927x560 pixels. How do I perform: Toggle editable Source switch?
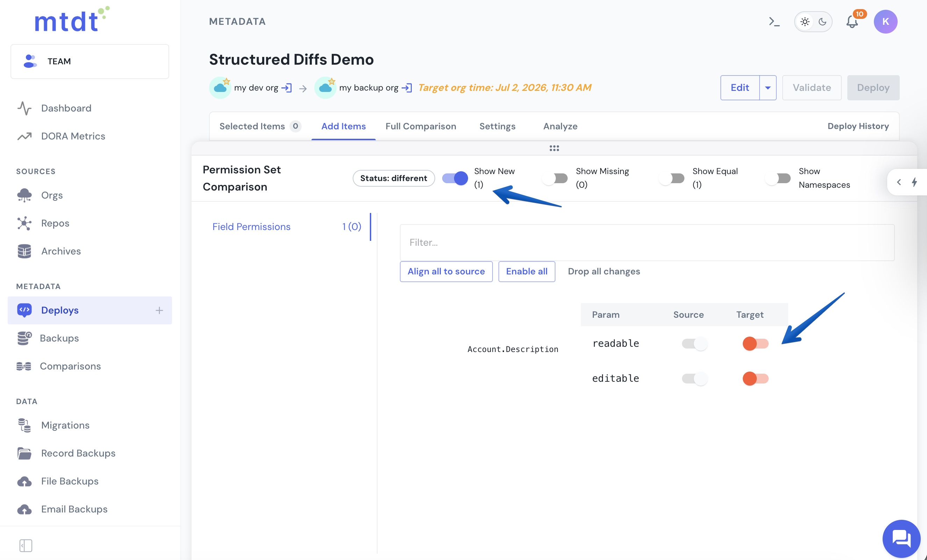695,378
